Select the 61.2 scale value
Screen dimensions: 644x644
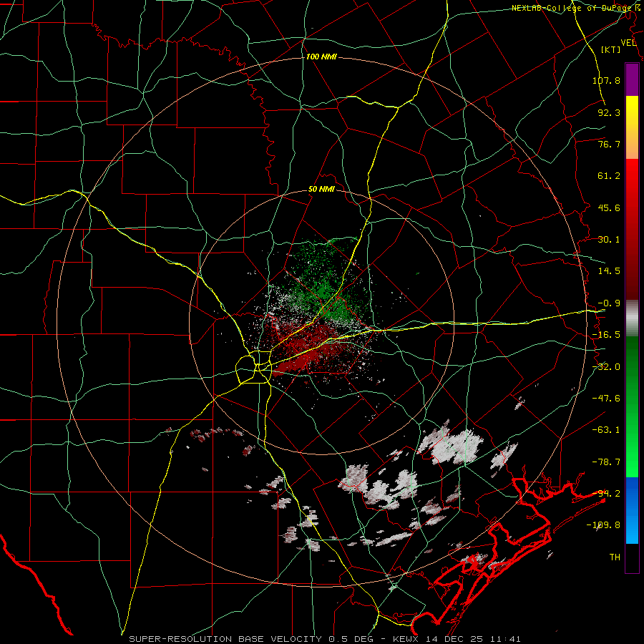click(x=609, y=176)
